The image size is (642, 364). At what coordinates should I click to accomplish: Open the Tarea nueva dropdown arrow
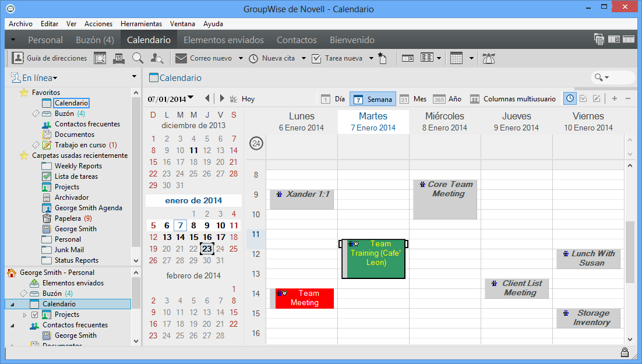tap(371, 59)
